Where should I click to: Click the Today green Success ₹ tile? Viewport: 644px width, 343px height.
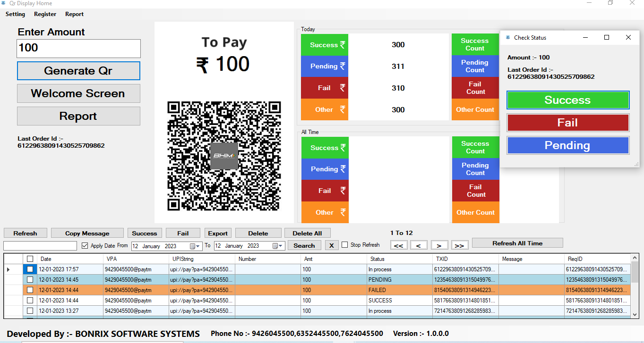[x=325, y=45]
